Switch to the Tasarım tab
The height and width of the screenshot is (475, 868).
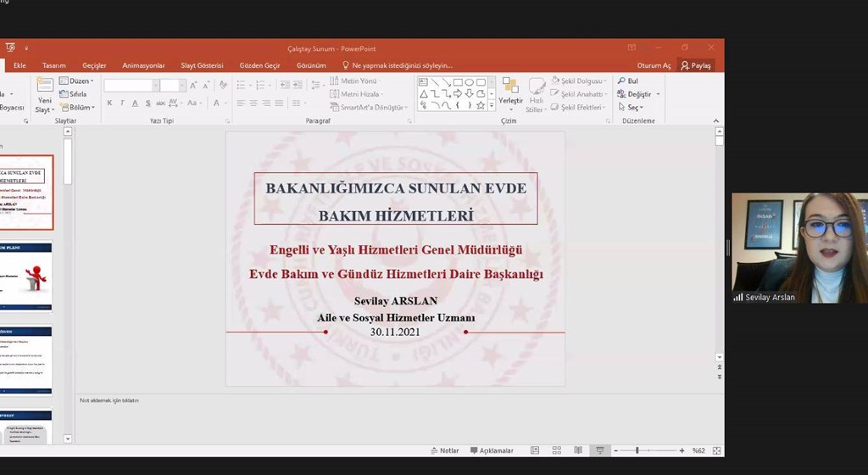coord(53,65)
